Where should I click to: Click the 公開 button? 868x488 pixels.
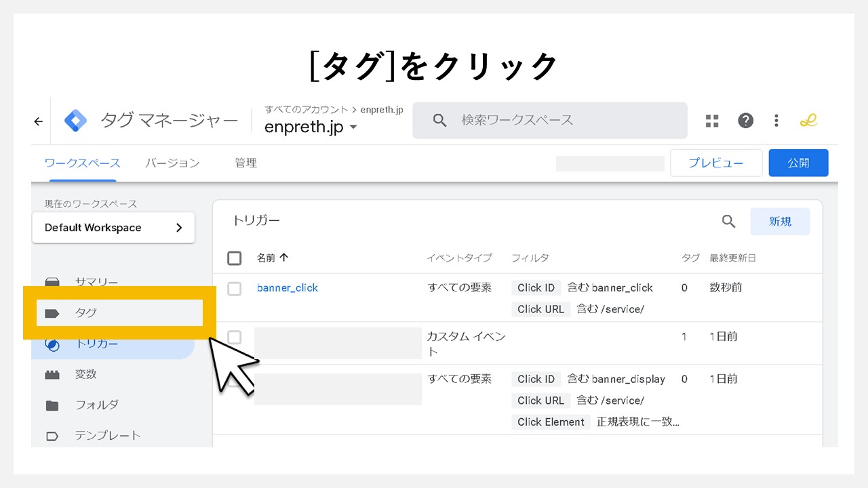(x=798, y=163)
